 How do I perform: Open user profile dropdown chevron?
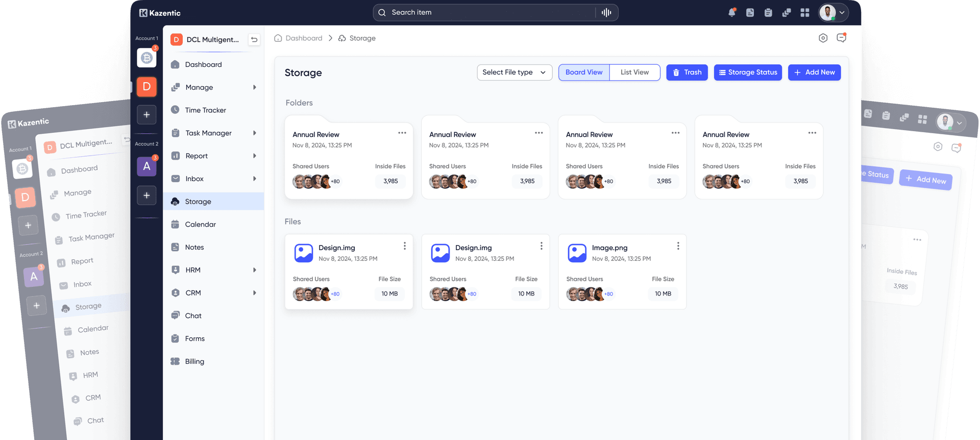(842, 13)
